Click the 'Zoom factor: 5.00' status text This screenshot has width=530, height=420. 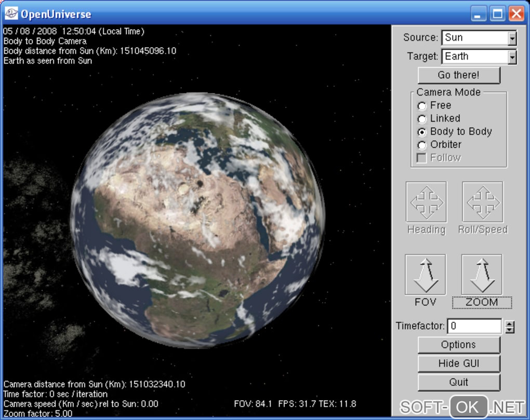point(38,414)
